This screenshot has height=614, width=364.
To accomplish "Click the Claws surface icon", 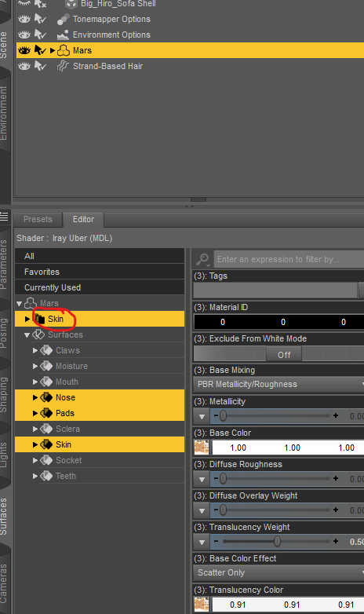I will [46, 350].
